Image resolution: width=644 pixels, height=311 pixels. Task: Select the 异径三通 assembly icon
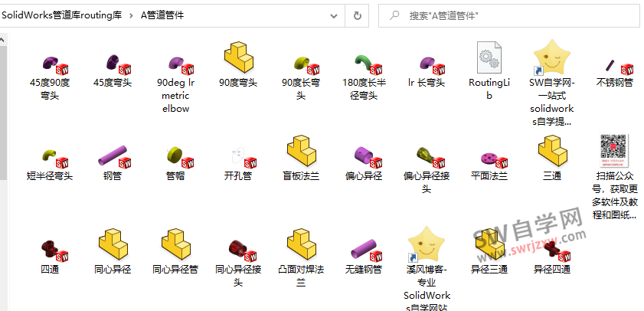489,244
